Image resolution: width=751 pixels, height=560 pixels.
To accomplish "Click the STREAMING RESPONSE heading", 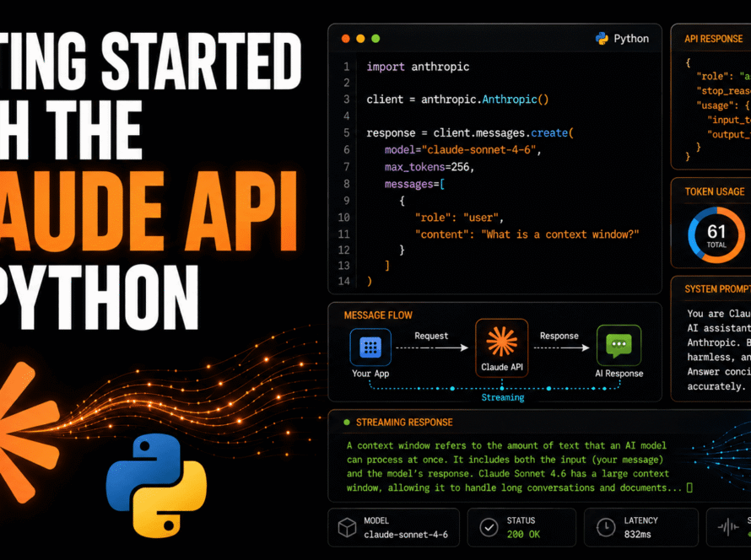I will pos(404,423).
